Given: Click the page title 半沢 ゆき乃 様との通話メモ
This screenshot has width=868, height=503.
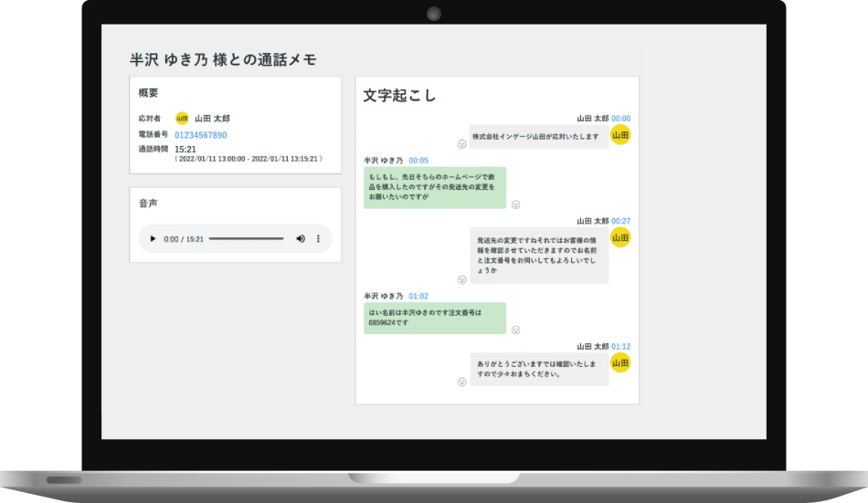Looking at the screenshot, I should pos(223,59).
